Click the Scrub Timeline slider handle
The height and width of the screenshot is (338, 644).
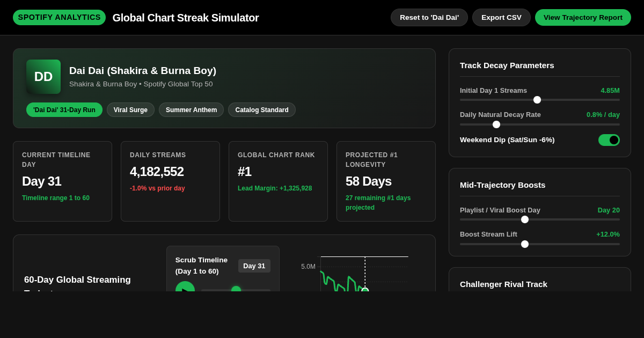pos(236,289)
